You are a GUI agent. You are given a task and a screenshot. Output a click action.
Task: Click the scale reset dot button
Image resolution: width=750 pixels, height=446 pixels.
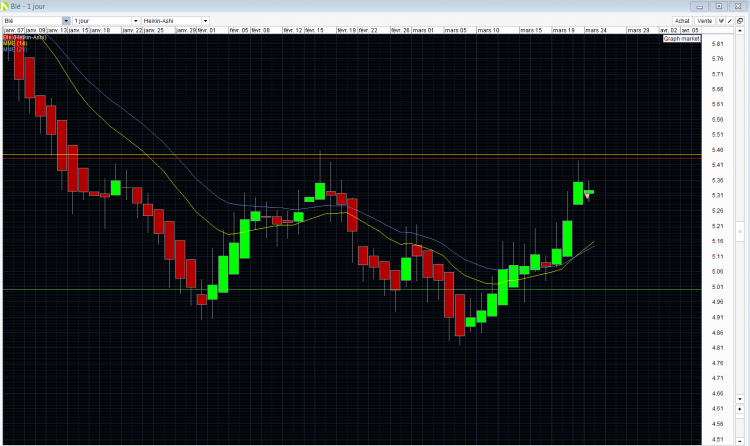pos(740,409)
